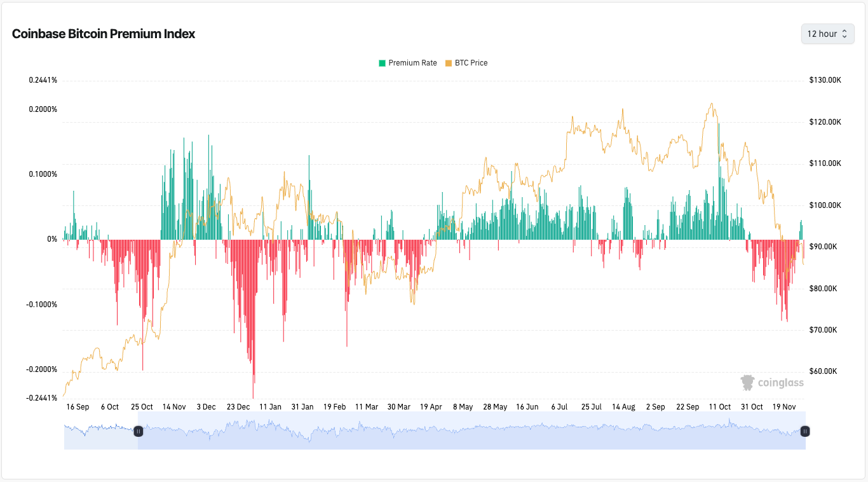Select the 19 Apr date label

(431, 406)
